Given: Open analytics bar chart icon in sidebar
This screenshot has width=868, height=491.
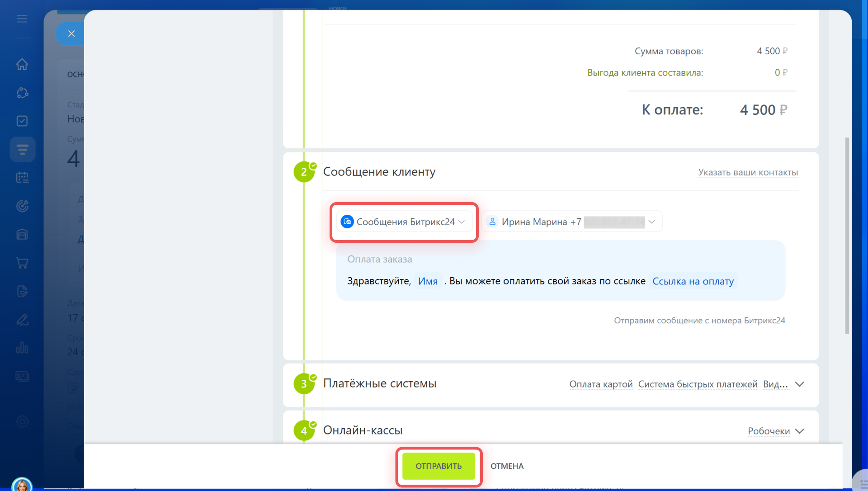Looking at the screenshot, I should point(22,348).
